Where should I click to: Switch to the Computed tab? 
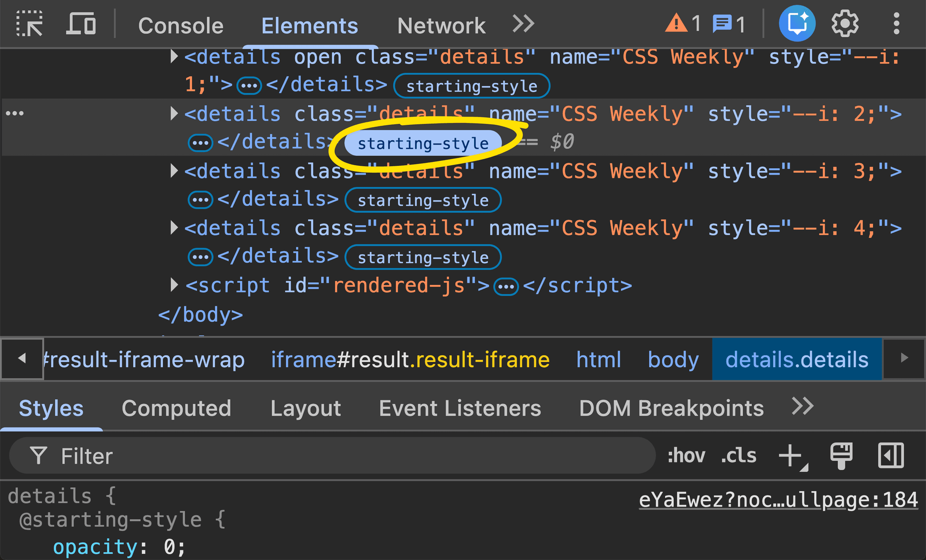point(177,408)
